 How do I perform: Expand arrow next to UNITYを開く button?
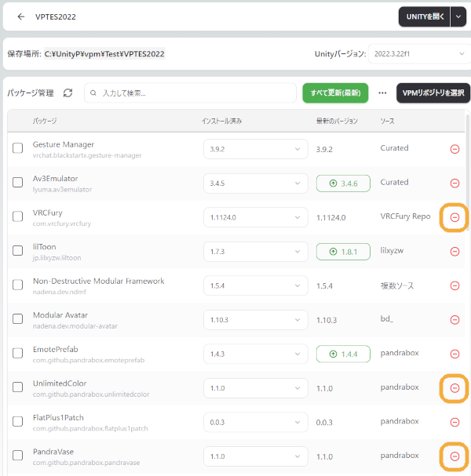[458, 16]
